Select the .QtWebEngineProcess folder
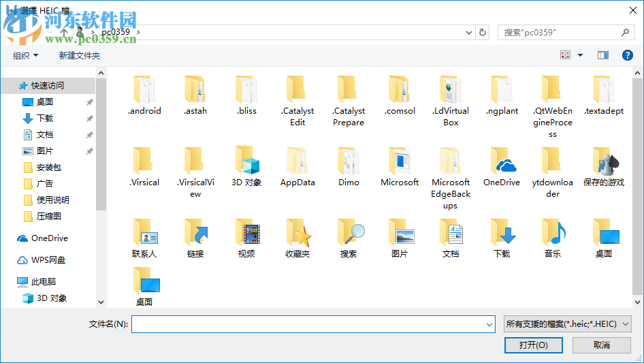This screenshot has height=363, width=644. pyautogui.click(x=552, y=107)
